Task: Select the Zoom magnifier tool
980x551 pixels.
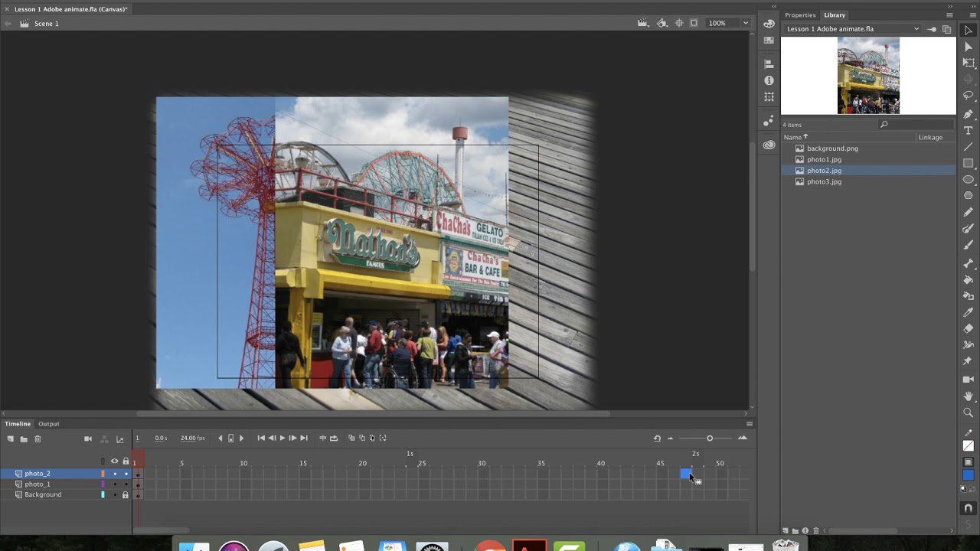Action: tap(969, 412)
